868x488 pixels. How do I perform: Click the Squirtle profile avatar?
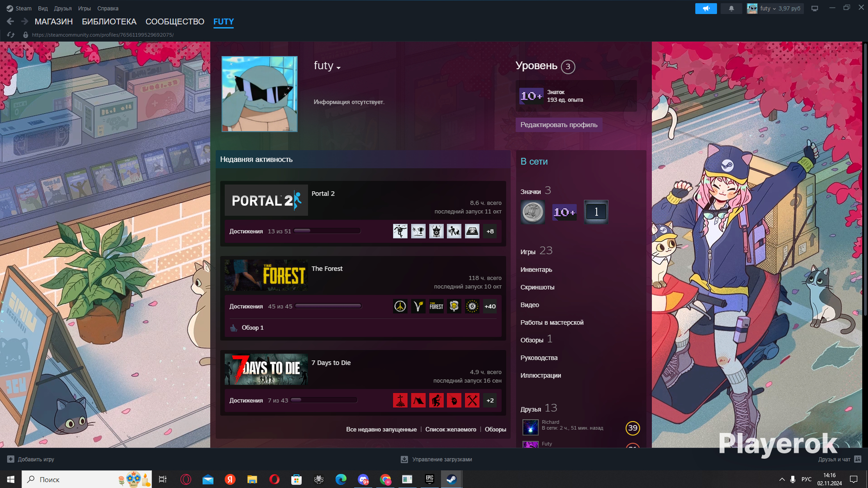coord(259,94)
